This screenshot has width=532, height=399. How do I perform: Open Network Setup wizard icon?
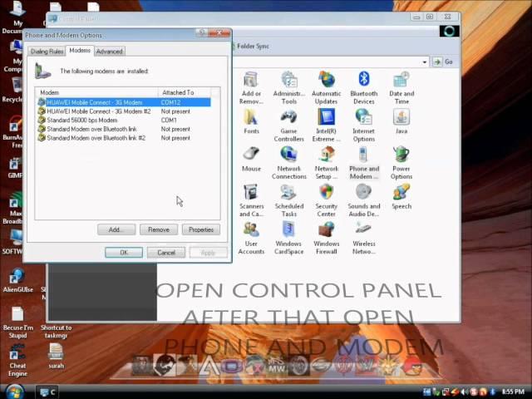pyautogui.click(x=326, y=163)
